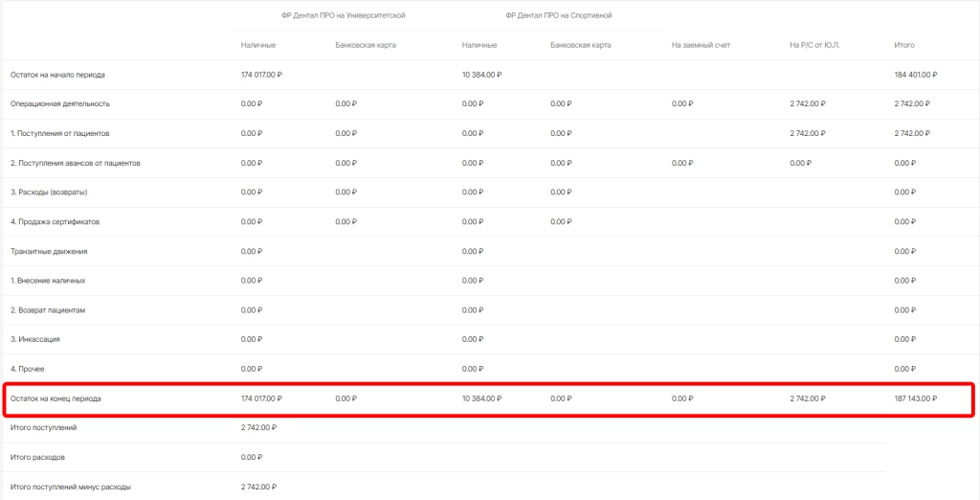This screenshot has height=500, width=980.
Task: Select "Итого поступлений минус расходы" row label
Action: [70, 487]
